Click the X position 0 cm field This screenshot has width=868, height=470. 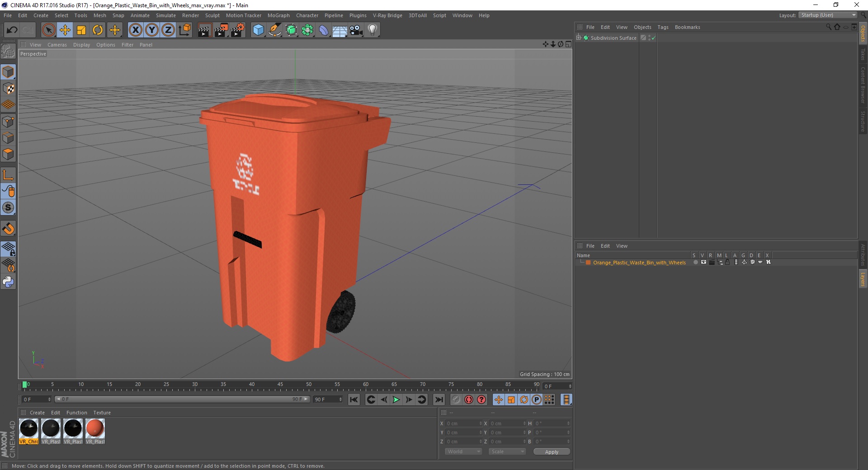click(463, 423)
